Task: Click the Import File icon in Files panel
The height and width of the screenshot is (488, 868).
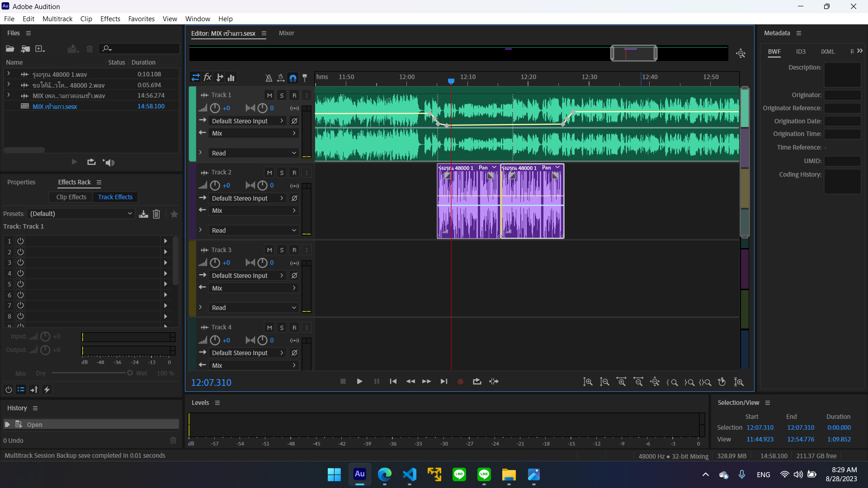Action: [25, 49]
